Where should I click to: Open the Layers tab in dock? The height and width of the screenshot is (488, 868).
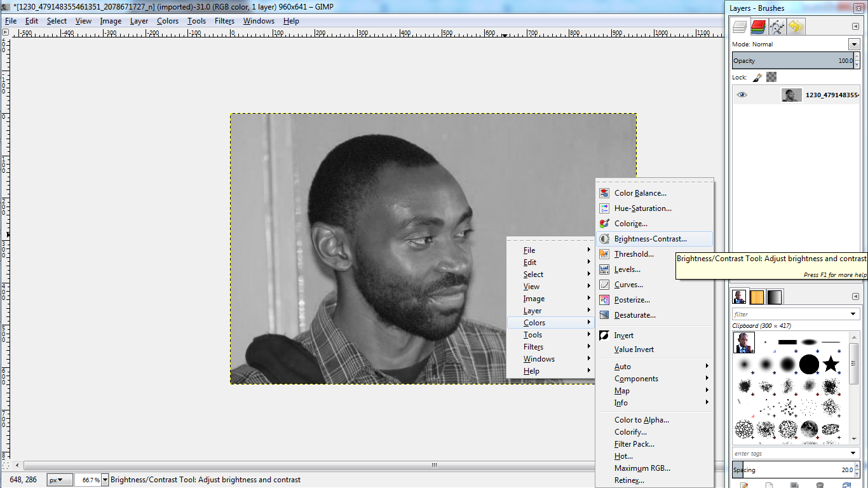(x=740, y=27)
